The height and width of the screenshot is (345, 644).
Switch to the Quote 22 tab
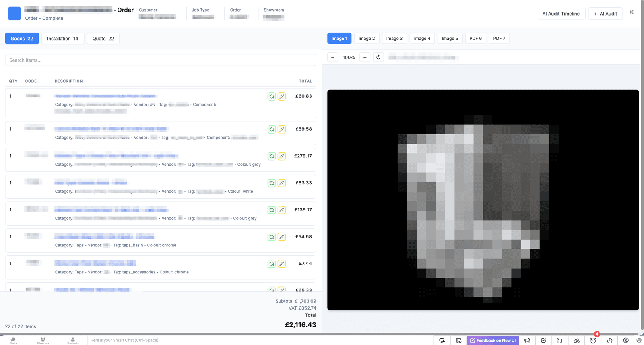click(x=103, y=39)
